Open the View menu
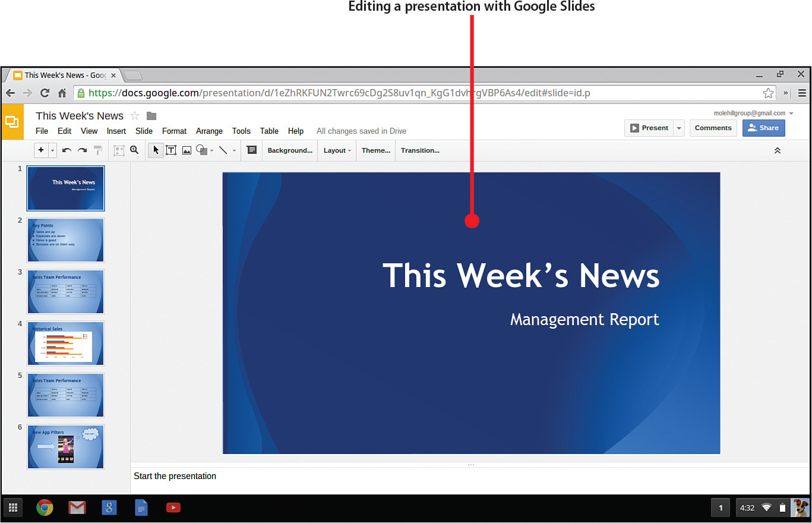 (x=89, y=131)
